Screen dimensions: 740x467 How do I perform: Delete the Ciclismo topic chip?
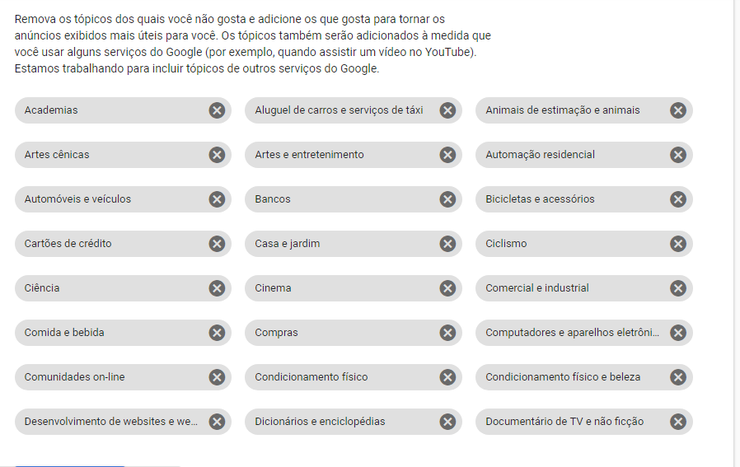coord(678,244)
